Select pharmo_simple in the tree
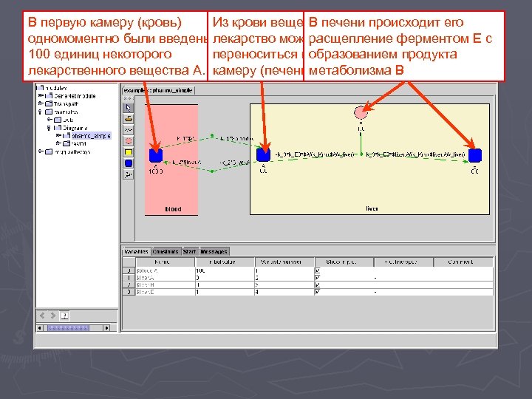 [91, 136]
